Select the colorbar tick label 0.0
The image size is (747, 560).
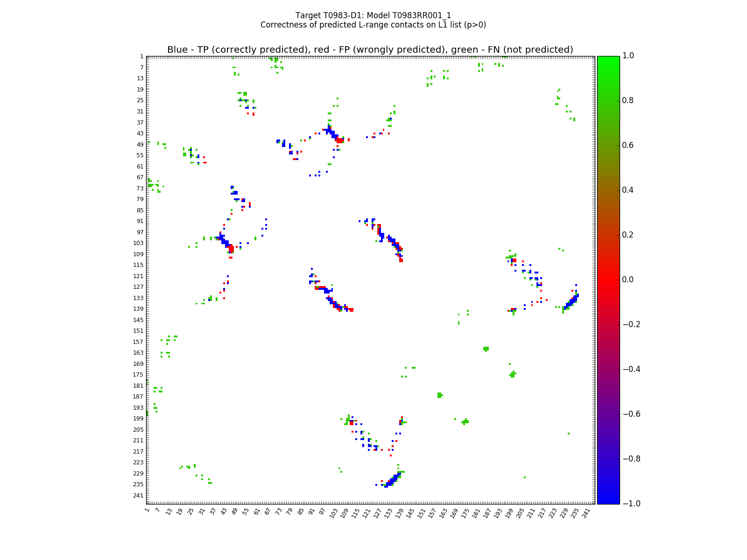click(x=629, y=280)
